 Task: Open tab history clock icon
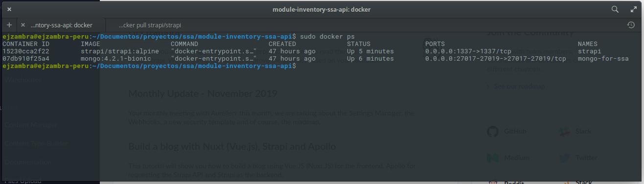[x=631, y=25]
